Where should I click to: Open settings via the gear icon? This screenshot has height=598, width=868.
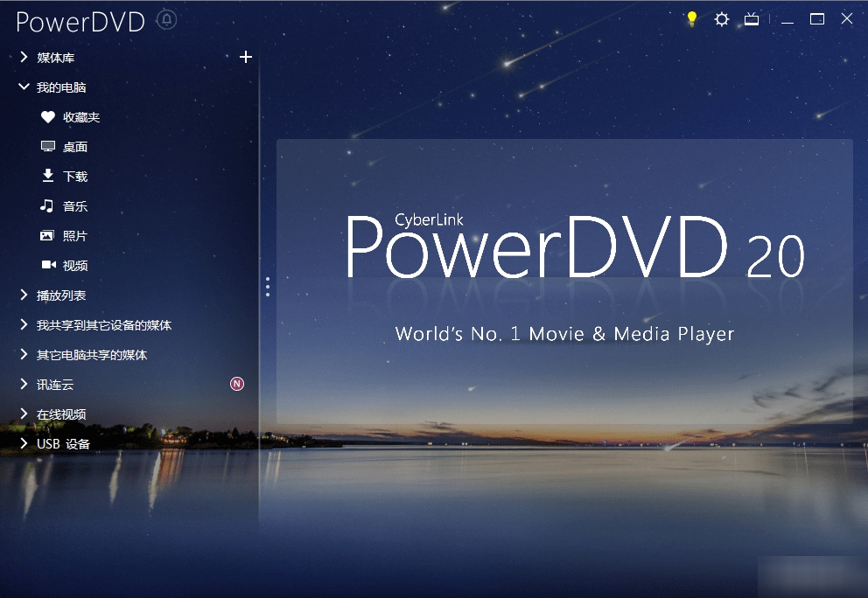(x=721, y=18)
